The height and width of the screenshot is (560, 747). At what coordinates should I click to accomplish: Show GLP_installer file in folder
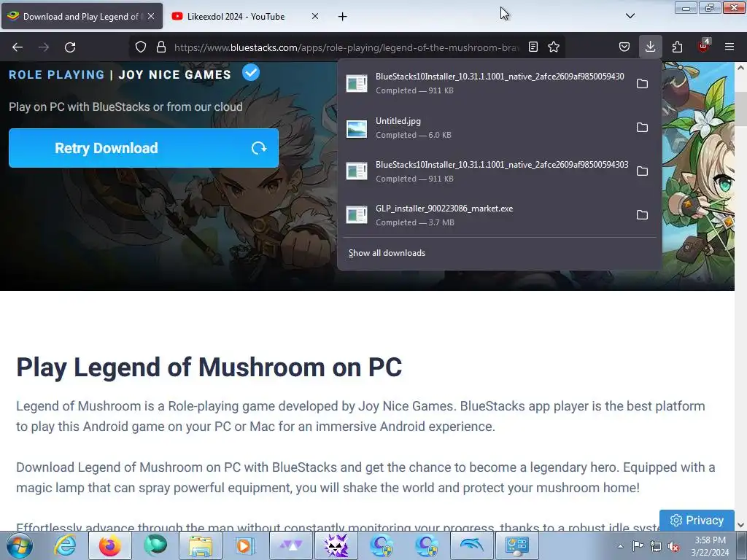[x=642, y=215]
